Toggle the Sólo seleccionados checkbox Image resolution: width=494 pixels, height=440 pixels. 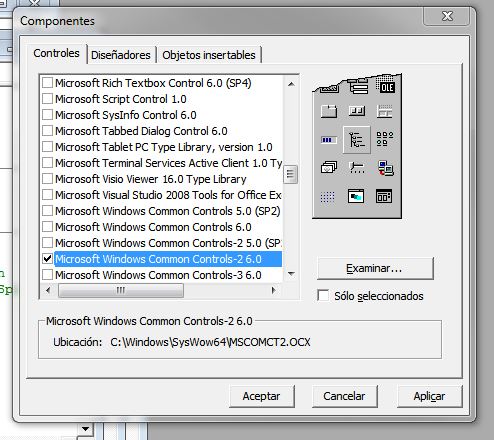[323, 295]
